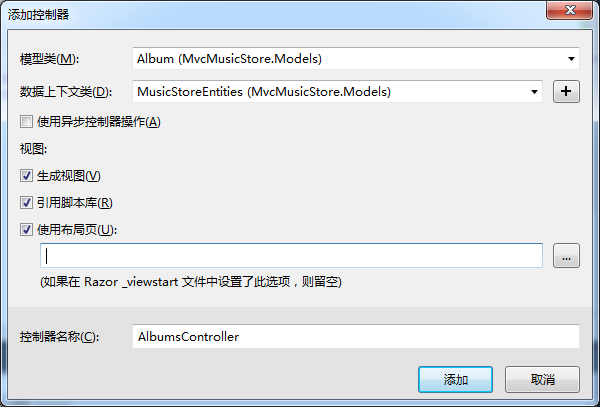Image resolution: width=600 pixels, height=407 pixels.
Task: Enable the 使用异步控制器操作 checkbox
Action: tap(26, 122)
